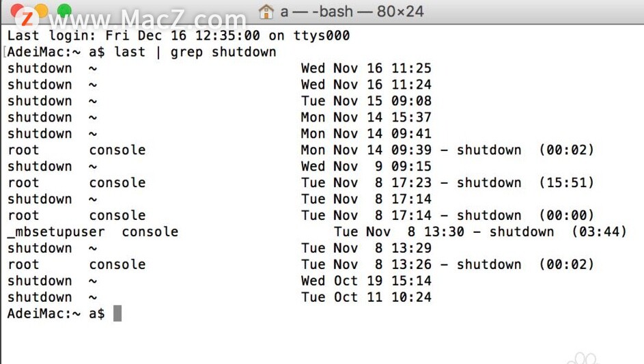Click the 'Wed Nov 16 11:25' timestamp
Screen dimensions: 644x364
tap(366, 68)
